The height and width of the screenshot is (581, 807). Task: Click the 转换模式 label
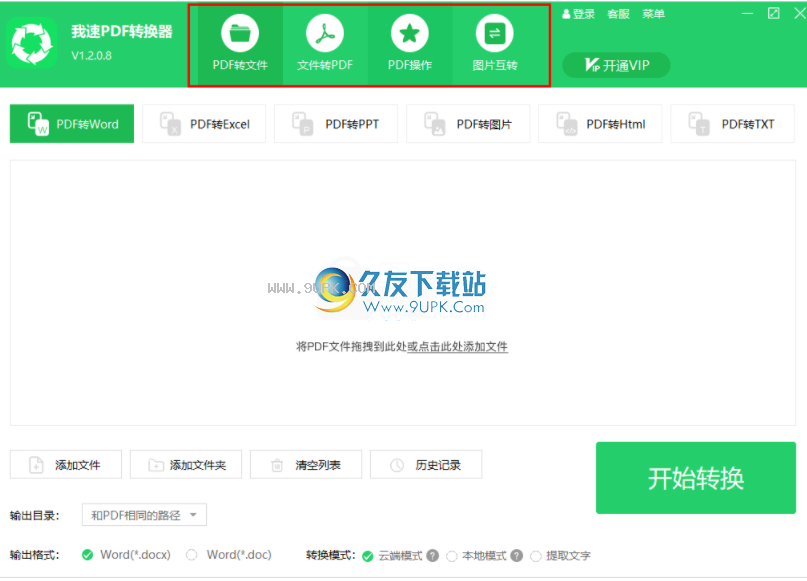coord(330,555)
